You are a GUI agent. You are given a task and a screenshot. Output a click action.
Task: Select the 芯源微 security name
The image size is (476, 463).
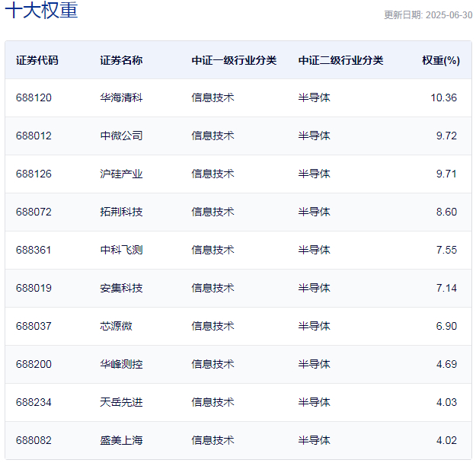(x=117, y=326)
